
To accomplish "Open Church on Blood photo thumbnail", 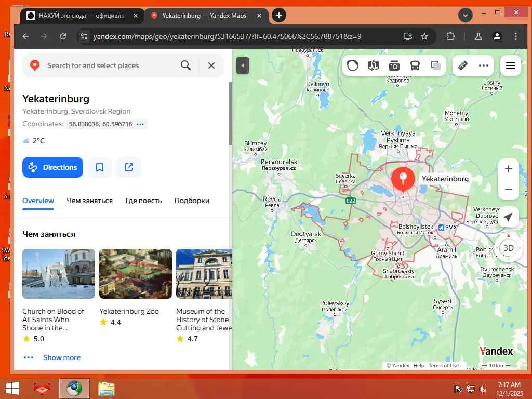I will point(59,274).
